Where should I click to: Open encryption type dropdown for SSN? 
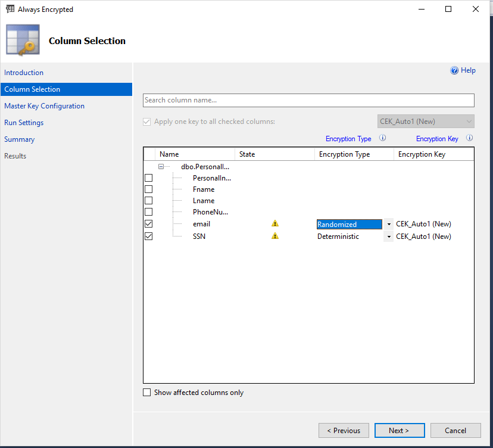click(389, 237)
